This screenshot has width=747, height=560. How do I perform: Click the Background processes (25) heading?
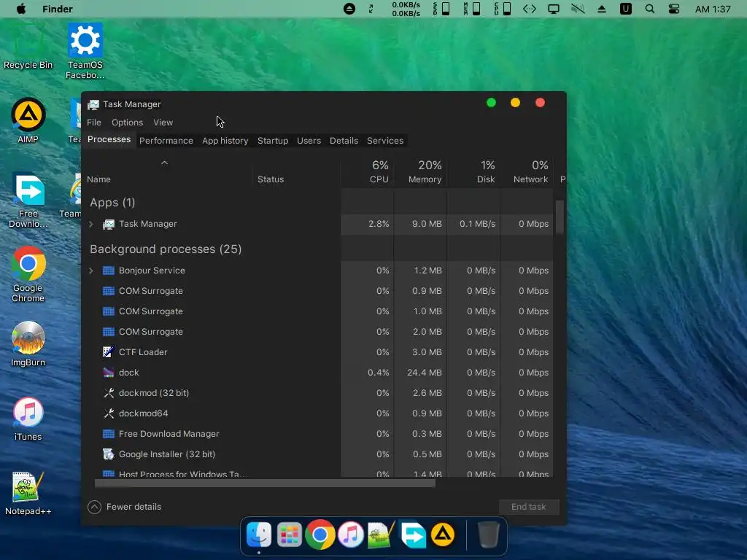point(166,249)
